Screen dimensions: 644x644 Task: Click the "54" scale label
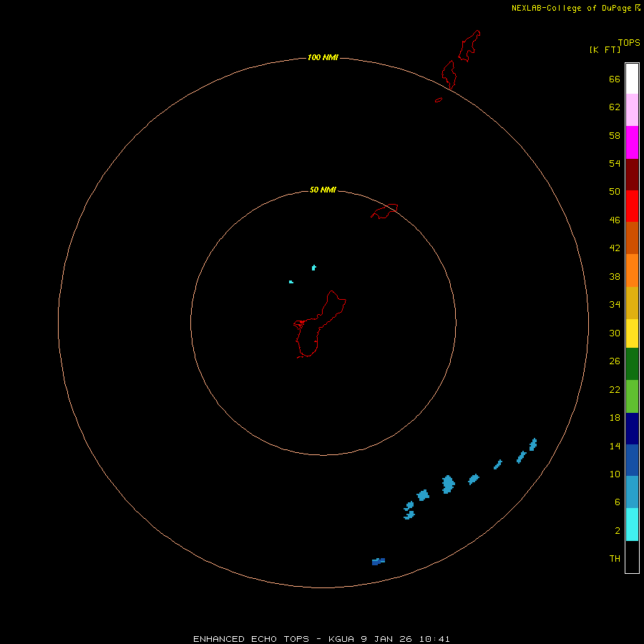click(615, 163)
